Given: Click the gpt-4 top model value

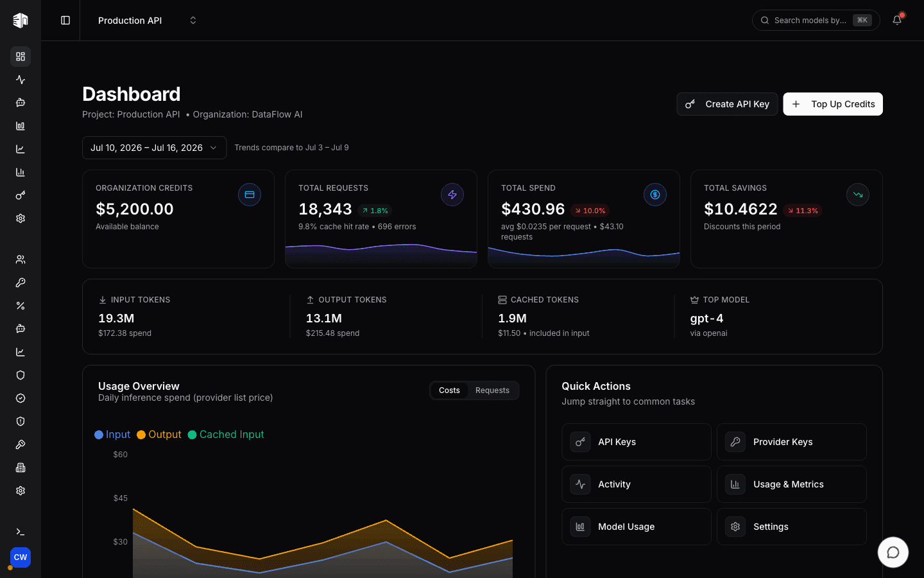Looking at the screenshot, I should pyautogui.click(x=706, y=319).
